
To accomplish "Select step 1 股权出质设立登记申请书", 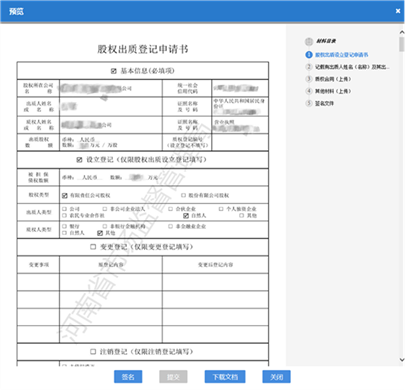I will pos(342,55).
